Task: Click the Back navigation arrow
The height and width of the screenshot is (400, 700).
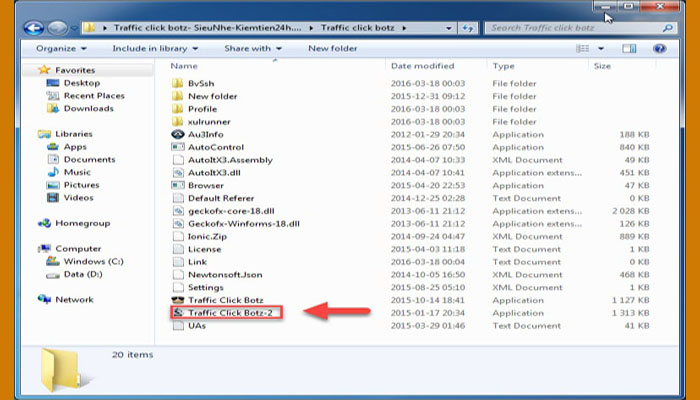Action: [x=38, y=27]
